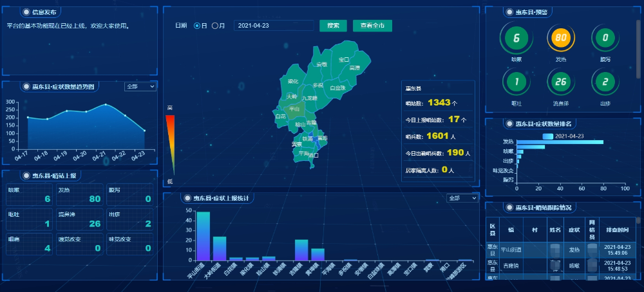Click the 搜索 search button
This screenshot has width=644, height=292.
pos(333,26)
